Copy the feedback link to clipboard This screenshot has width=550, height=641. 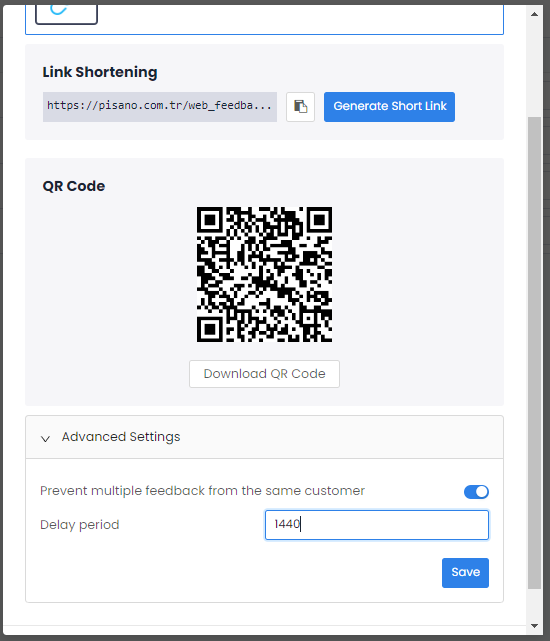pos(300,107)
